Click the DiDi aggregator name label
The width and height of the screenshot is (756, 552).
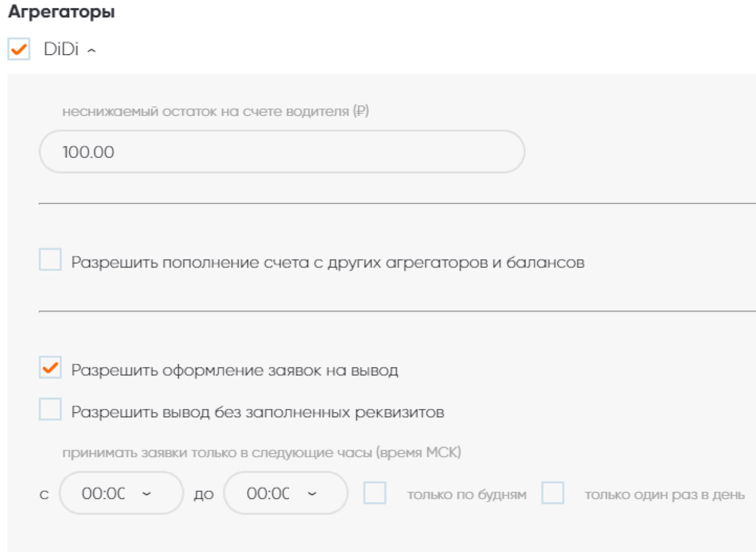(x=61, y=49)
